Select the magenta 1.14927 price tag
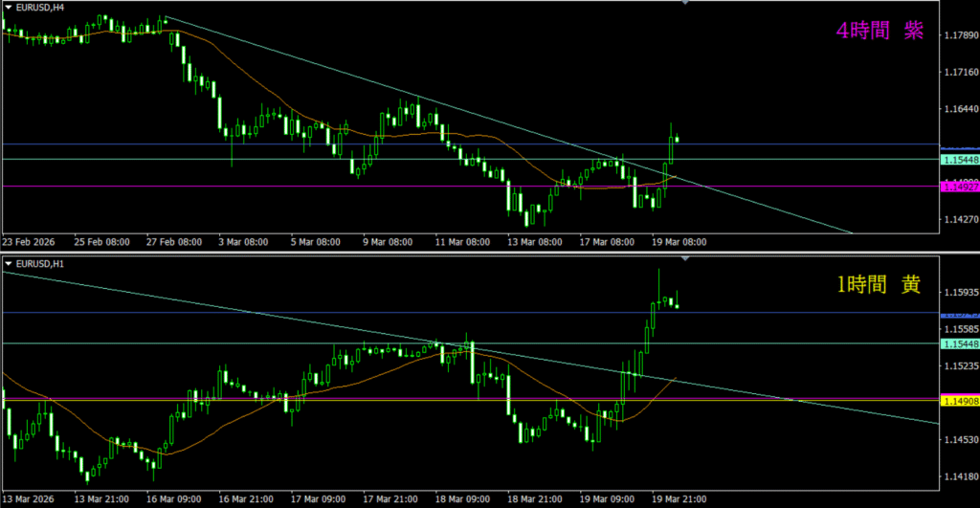Screen dimensions: 980x508 pyautogui.click(x=960, y=188)
